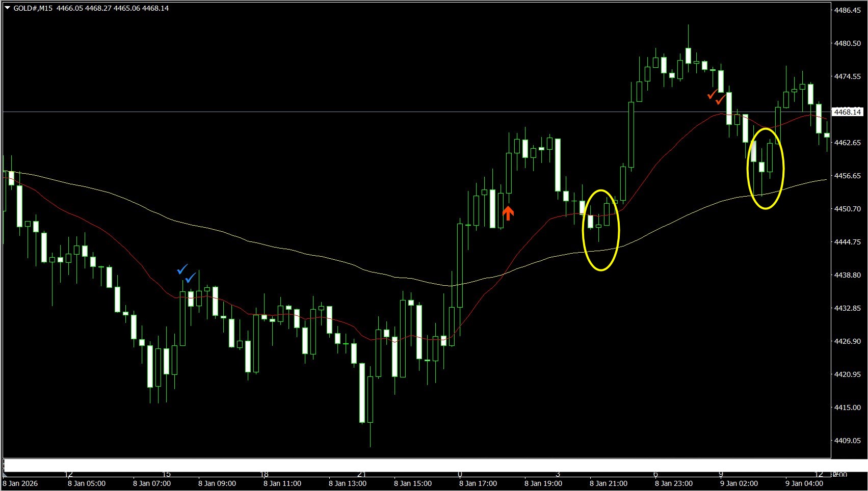Image resolution: width=868 pixels, height=491 pixels.
Task: Select the red up arrow marker
Action: pos(508,213)
